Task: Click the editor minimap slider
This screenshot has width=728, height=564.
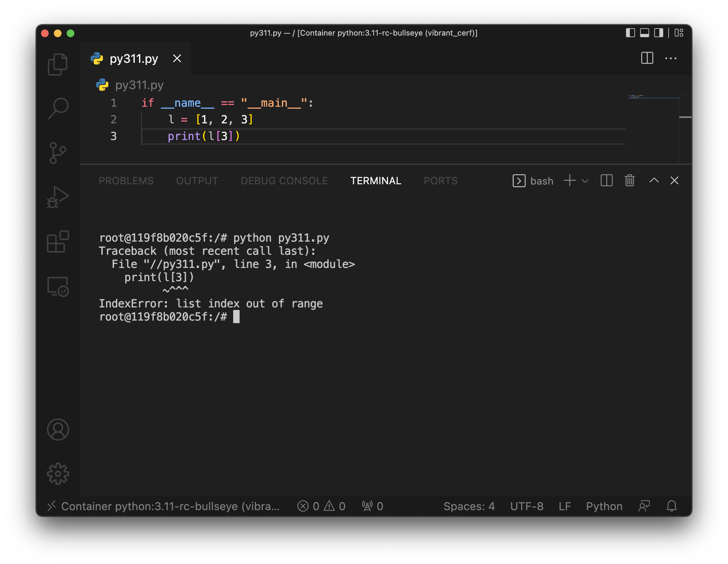Action: coord(653,97)
